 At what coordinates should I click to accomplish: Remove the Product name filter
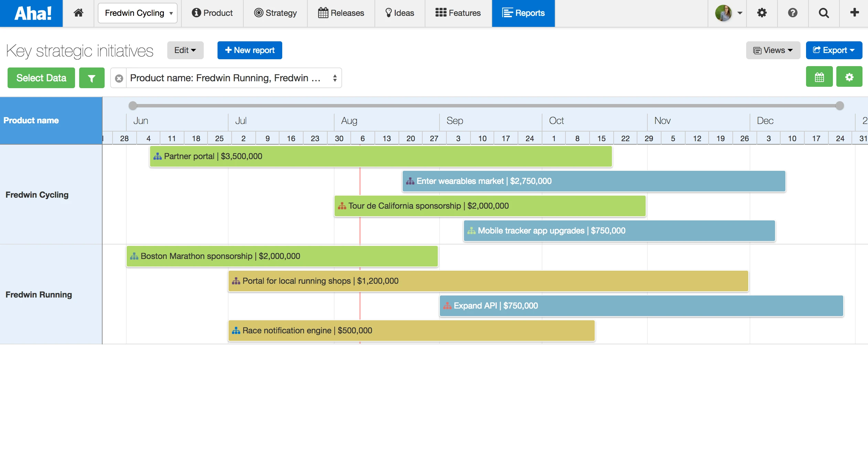[x=119, y=79]
